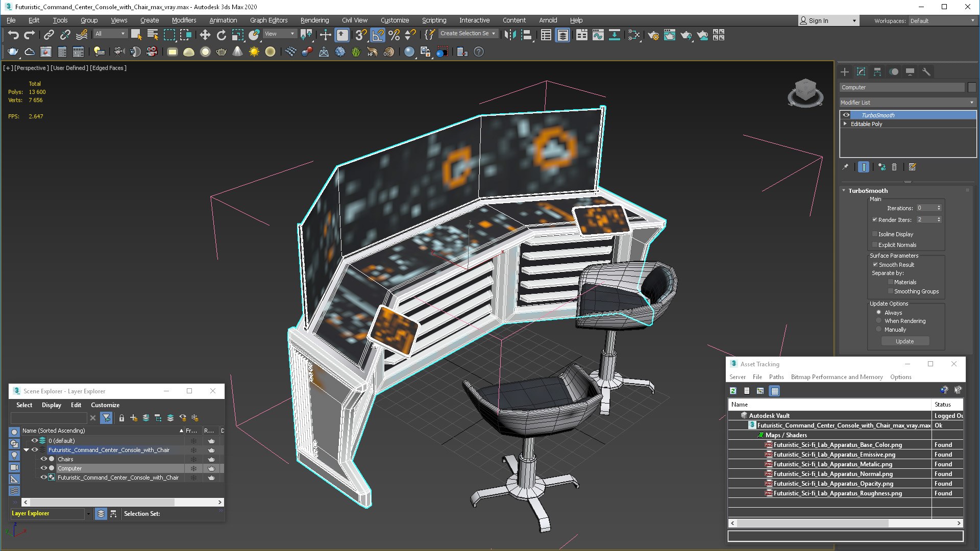Hide the Chairs layer eye icon
980x551 pixels.
pyautogui.click(x=44, y=459)
